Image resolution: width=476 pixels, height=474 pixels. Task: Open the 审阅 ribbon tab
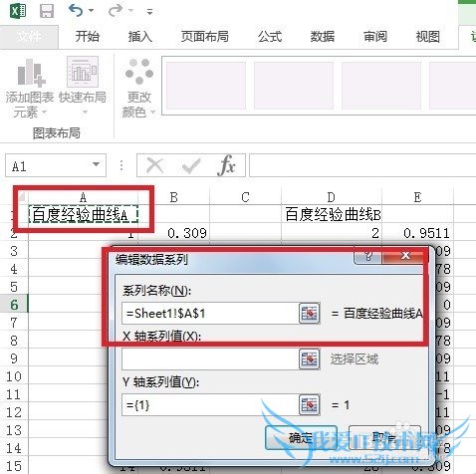(375, 36)
